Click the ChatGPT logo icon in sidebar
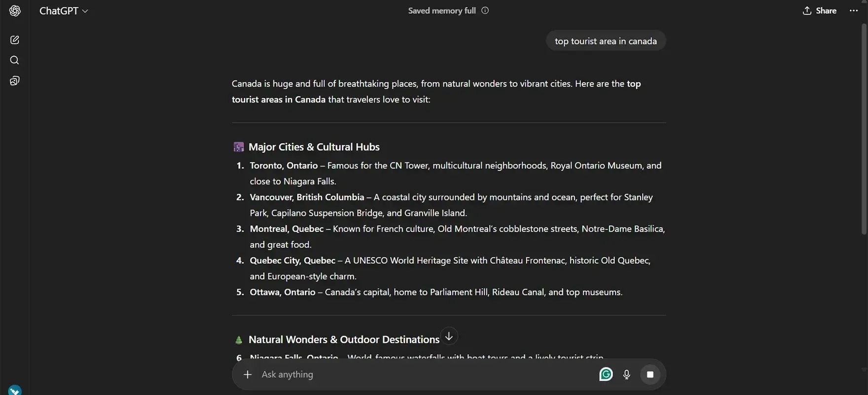 (x=15, y=11)
